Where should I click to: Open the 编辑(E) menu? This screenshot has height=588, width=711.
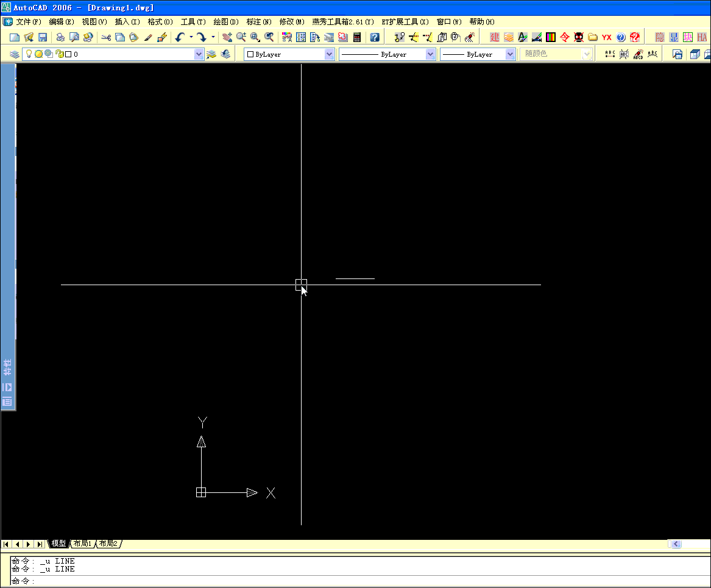pos(62,22)
